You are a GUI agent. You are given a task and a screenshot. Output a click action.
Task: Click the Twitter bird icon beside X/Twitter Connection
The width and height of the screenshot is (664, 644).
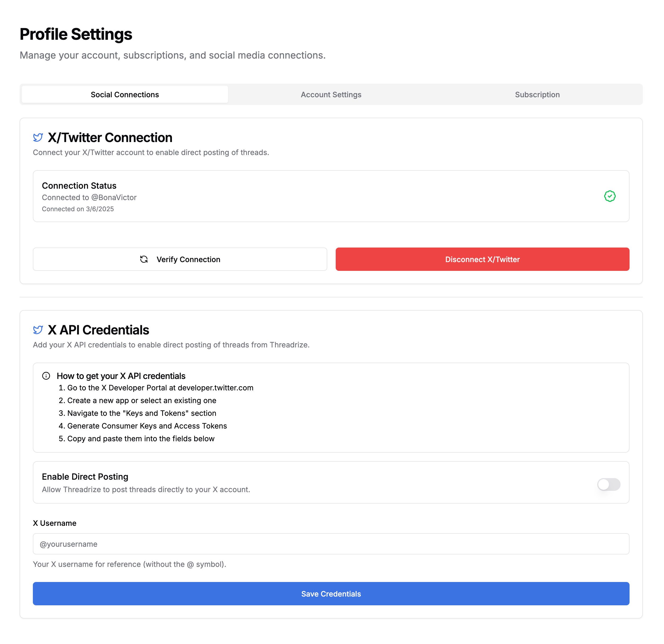click(x=38, y=138)
